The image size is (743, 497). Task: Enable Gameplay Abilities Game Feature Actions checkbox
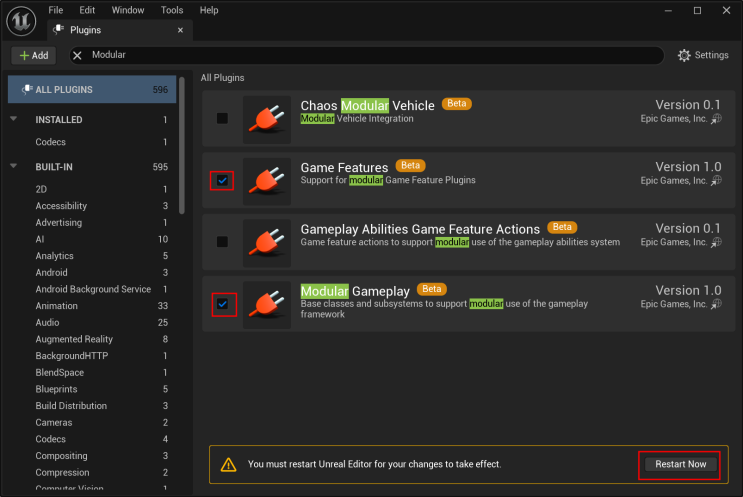(222, 242)
